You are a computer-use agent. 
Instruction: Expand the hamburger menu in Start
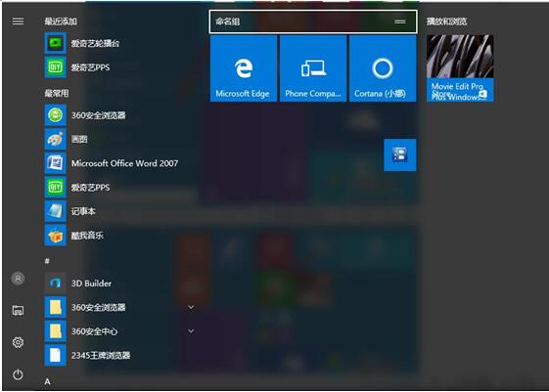click(18, 22)
